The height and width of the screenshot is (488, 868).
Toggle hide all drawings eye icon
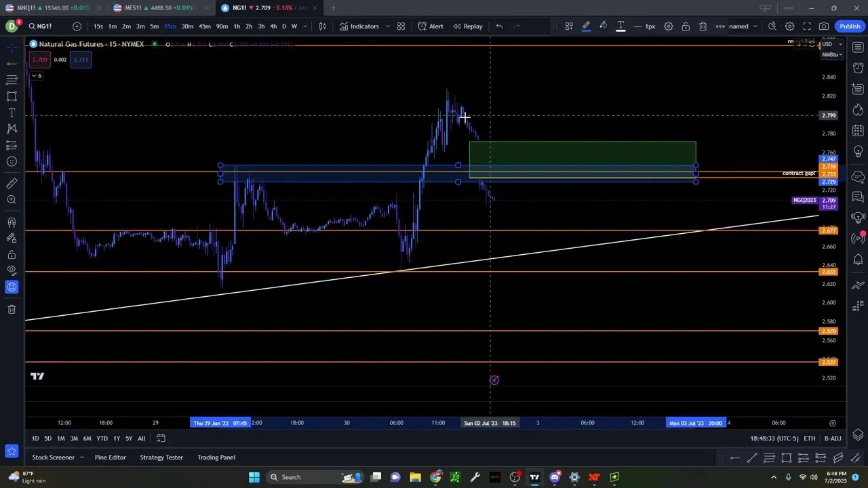pyautogui.click(x=12, y=271)
